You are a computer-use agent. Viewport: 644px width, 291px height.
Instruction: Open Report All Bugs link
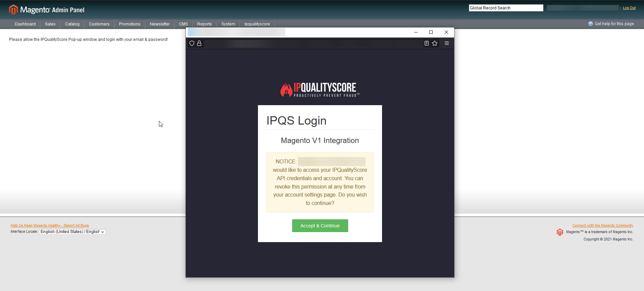[50, 226]
